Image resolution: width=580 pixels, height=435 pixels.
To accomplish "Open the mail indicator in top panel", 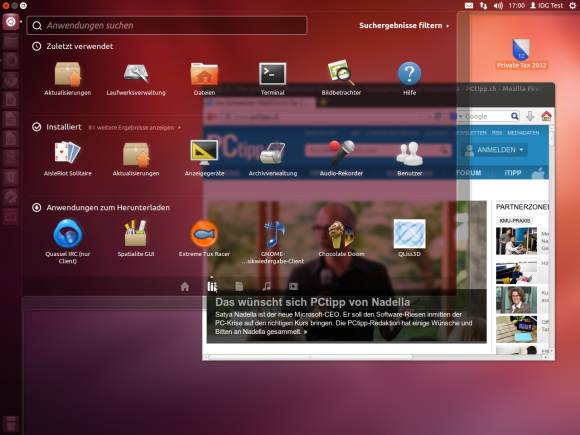I will (x=469, y=6).
